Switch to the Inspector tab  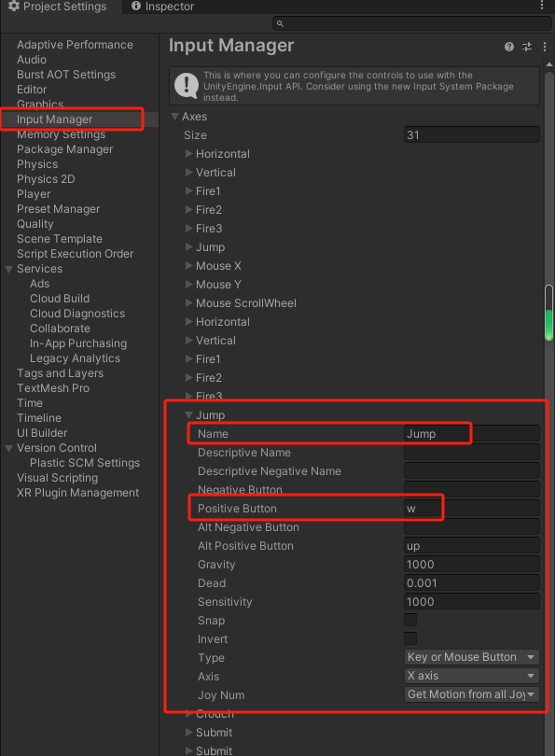[x=163, y=7]
